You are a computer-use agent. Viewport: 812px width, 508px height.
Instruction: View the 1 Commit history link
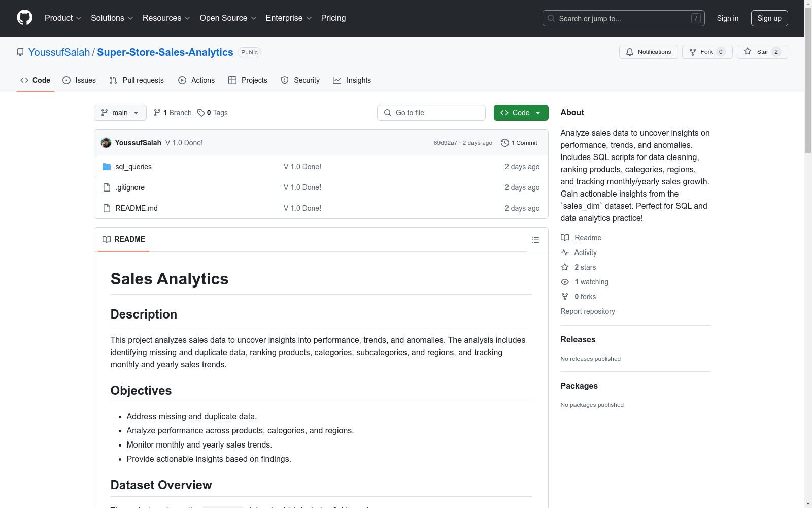[519, 143]
